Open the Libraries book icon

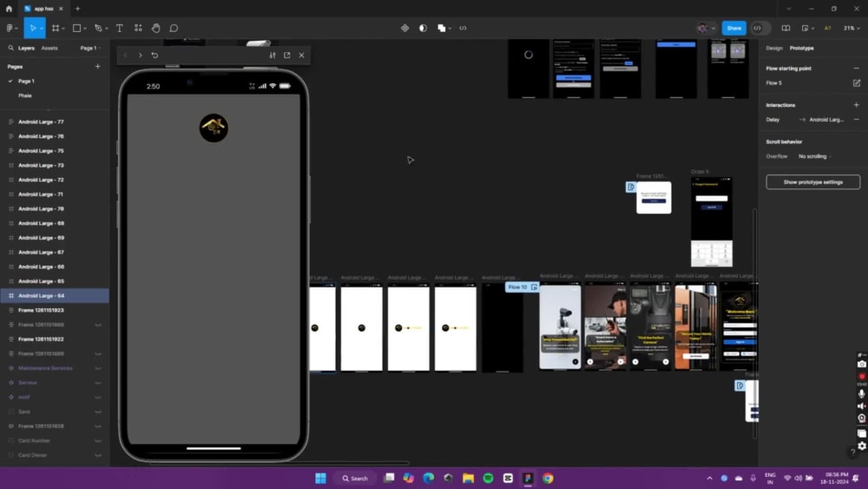(x=786, y=29)
